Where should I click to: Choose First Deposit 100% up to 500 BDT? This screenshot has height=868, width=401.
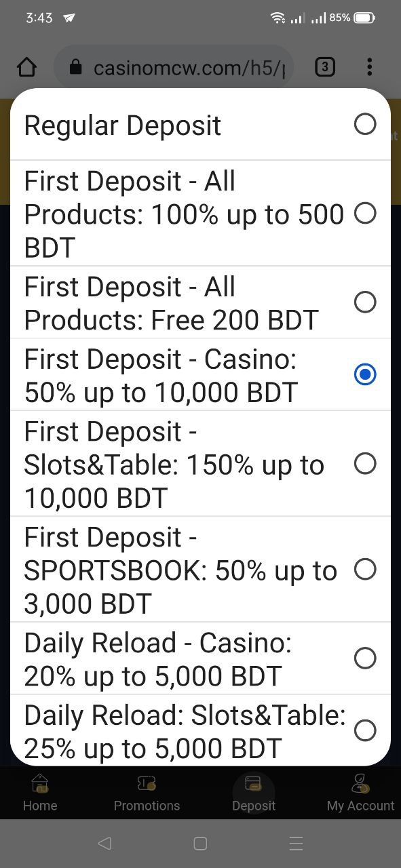[365, 214]
